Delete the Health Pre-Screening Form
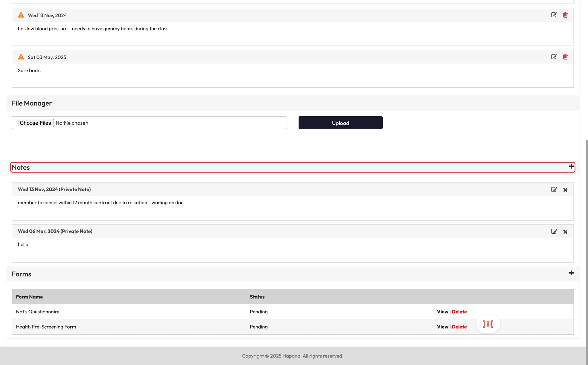 (459, 327)
